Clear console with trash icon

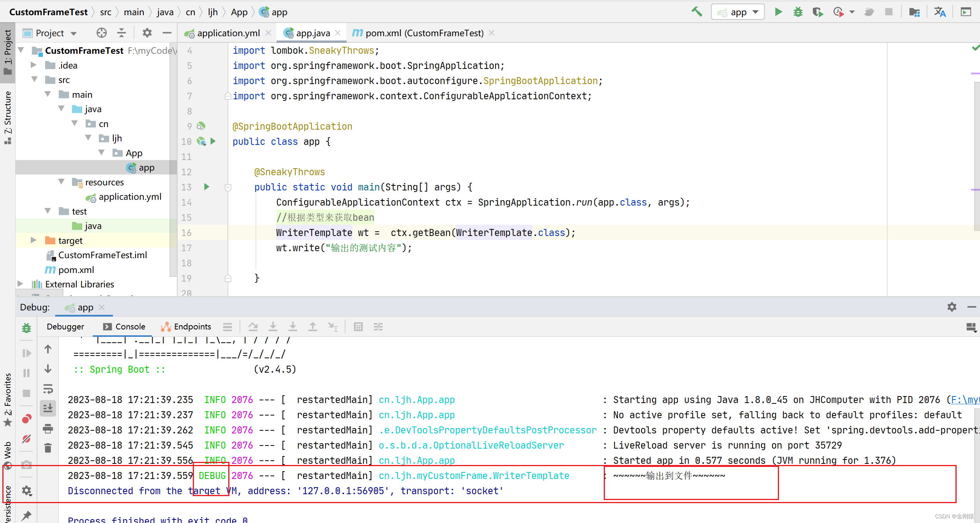pos(48,448)
